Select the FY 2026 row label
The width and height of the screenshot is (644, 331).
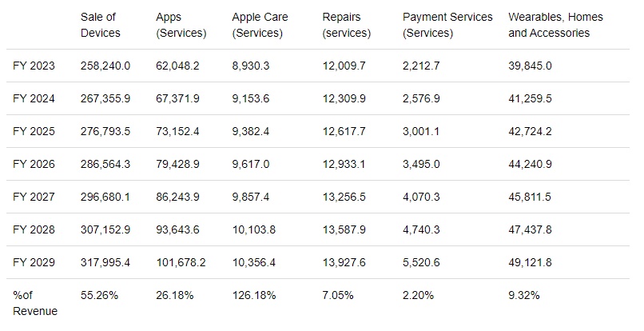34,164
